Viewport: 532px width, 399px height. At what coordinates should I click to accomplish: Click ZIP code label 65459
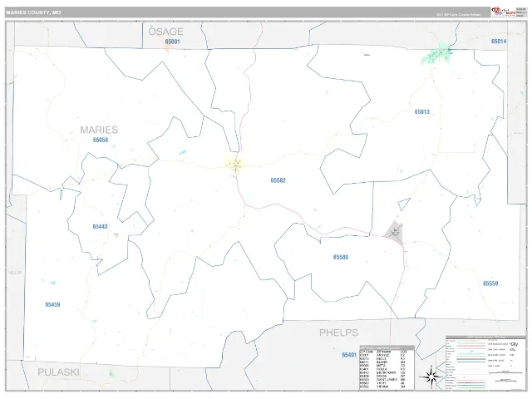coord(52,305)
